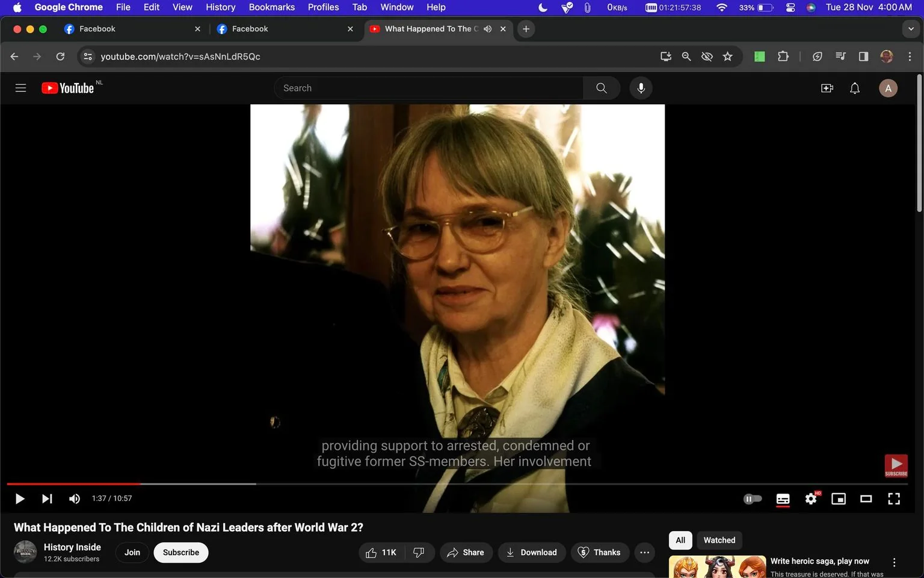The image size is (924, 578).
Task: Open media control playlist icon
Action: [x=840, y=57]
